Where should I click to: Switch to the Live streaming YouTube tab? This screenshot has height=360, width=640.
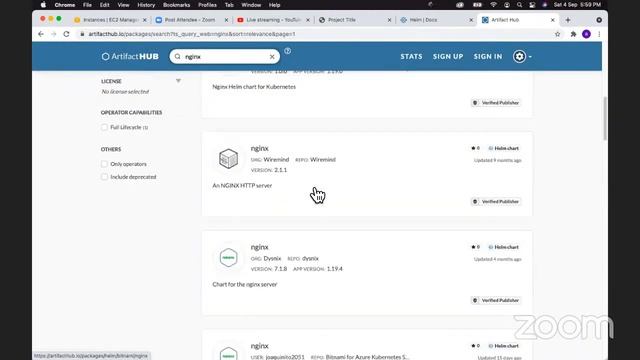coord(273,20)
